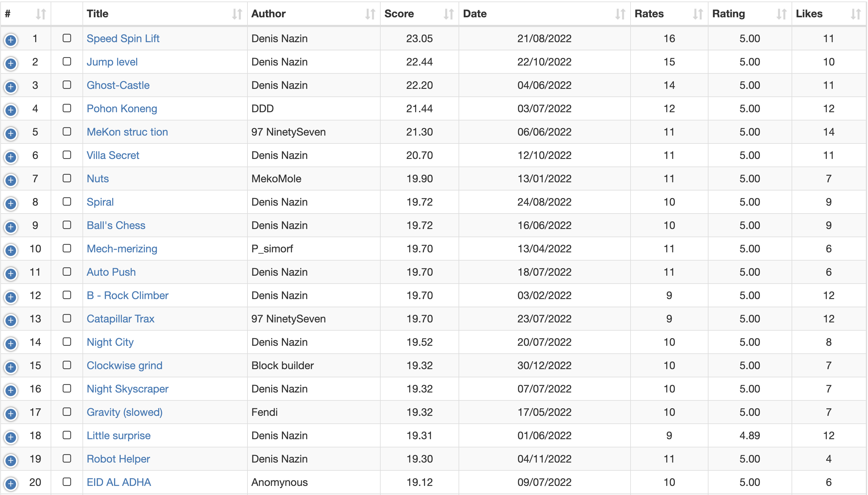This screenshot has width=868, height=495.
Task: Sort by Author column sort icon
Action: coord(370,14)
